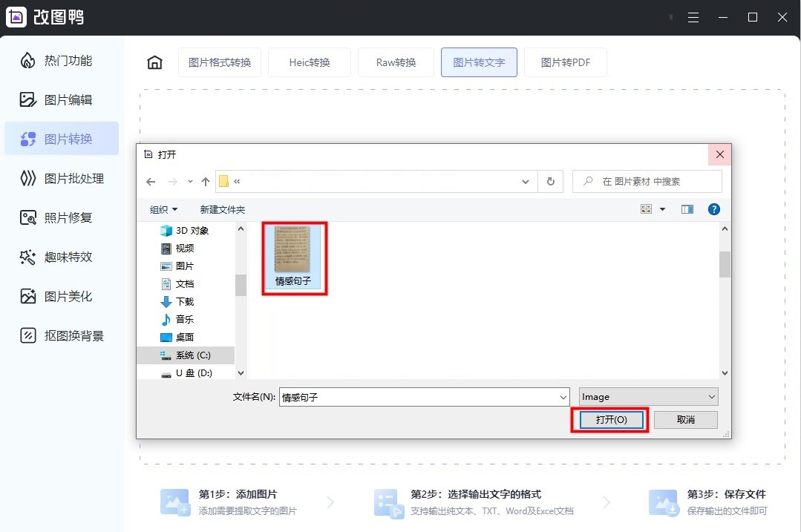This screenshot has width=801, height=532.
Task: Open the file name combo box dropdown
Action: pyautogui.click(x=563, y=396)
